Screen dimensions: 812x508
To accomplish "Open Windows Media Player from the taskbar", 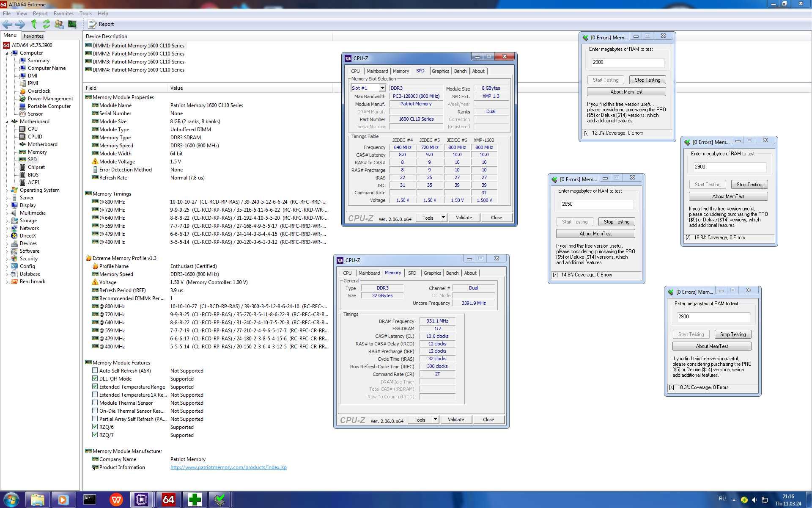I will click(63, 500).
